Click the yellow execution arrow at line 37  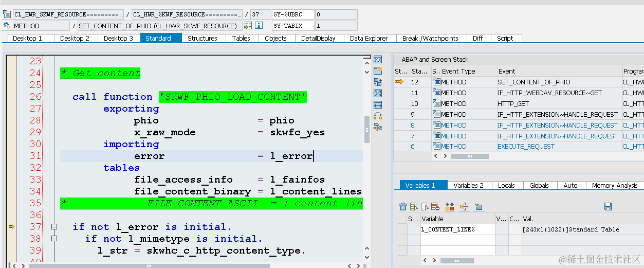12,226
